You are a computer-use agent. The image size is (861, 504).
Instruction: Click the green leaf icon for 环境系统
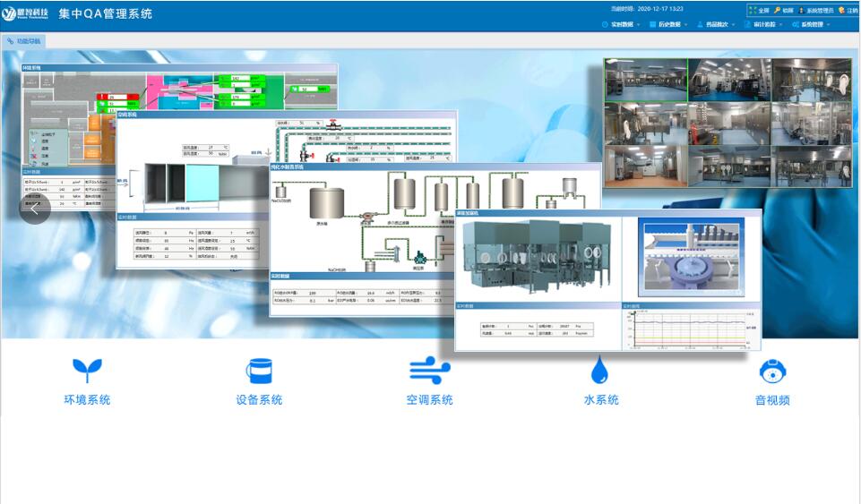(x=87, y=370)
